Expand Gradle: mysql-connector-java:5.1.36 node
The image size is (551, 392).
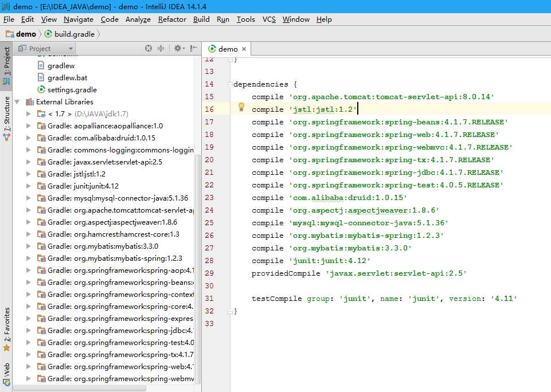click(29, 198)
